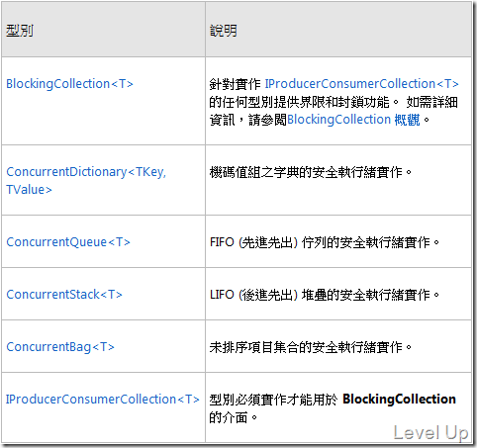Select the LIFO (後進先出) description text
The height and width of the screenshot is (448, 477).
click(x=325, y=295)
